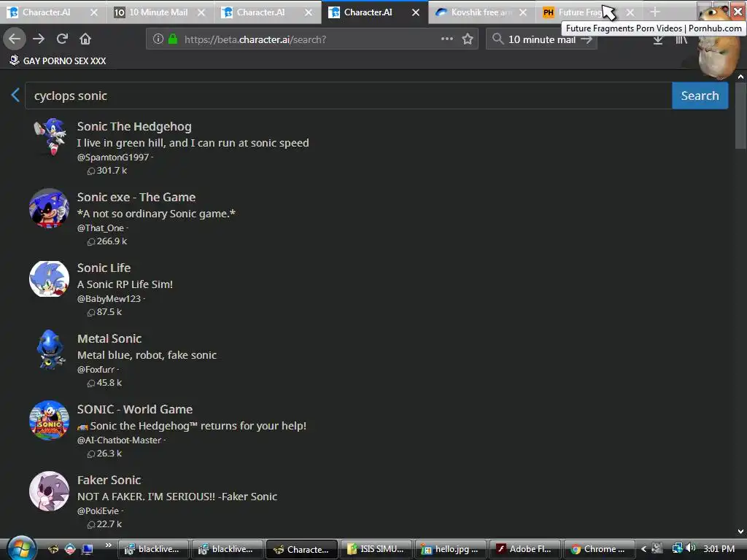The width and height of the screenshot is (747, 560).
Task: Go back using the browser back arrow
Action: (15, 39)
